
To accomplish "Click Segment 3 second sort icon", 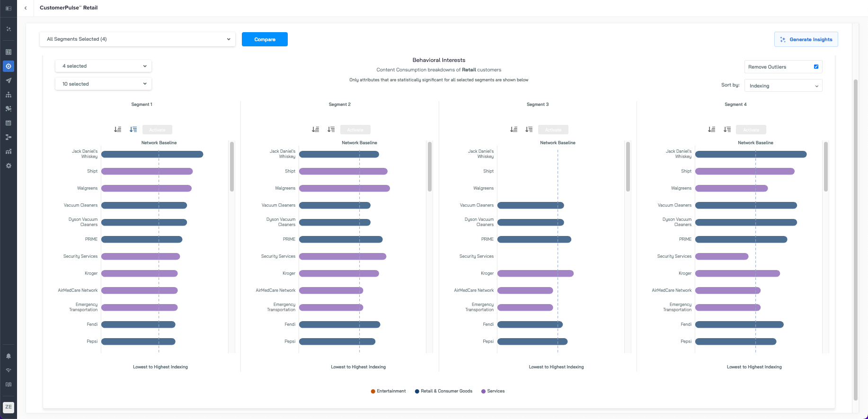I will (529, 130).
